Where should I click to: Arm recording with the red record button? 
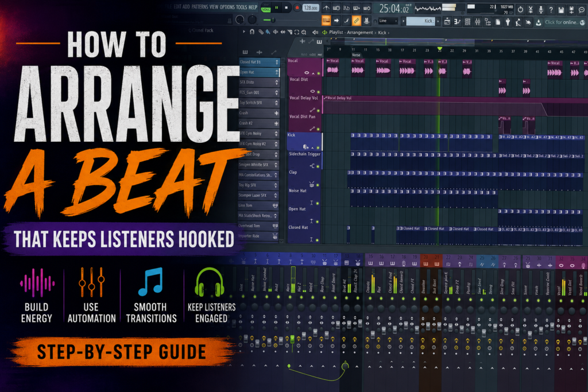(x=297, y=7)
